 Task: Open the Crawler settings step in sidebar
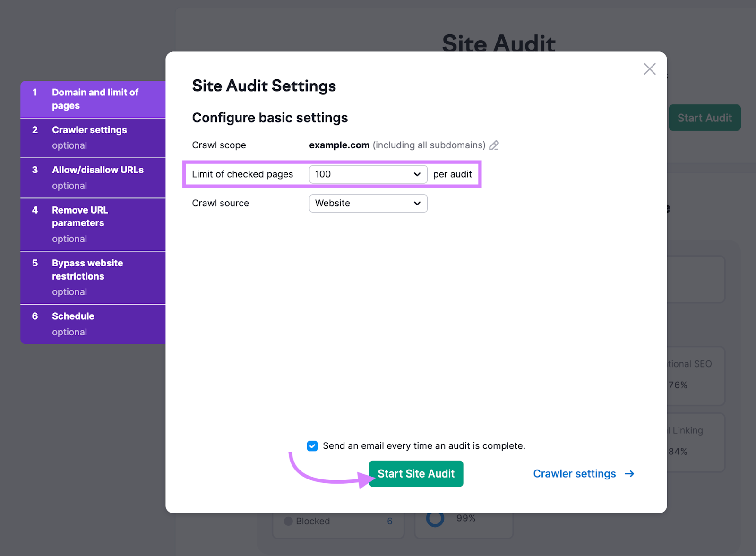[x=93, y=137]
